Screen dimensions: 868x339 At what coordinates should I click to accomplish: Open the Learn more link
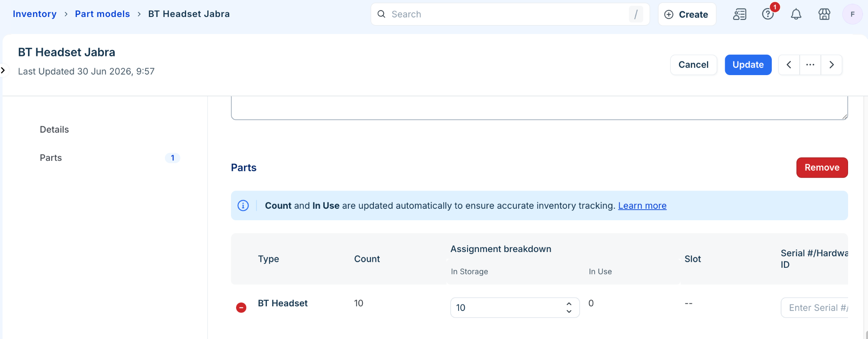coord(642,206)
